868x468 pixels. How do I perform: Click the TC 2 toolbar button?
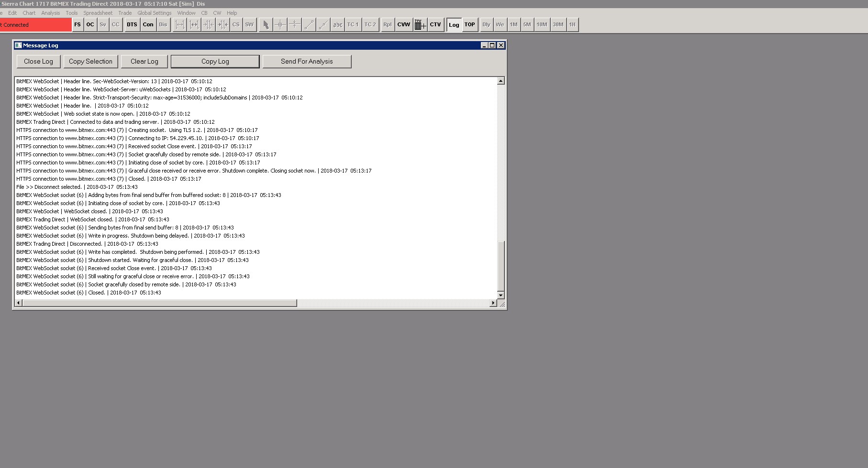tap(370, 25)
